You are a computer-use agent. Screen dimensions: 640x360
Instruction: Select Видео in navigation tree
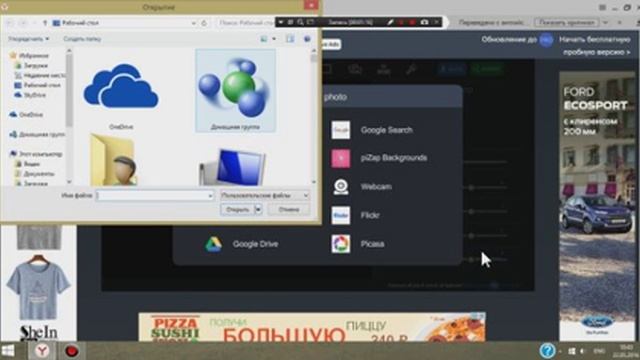[28, 164]
